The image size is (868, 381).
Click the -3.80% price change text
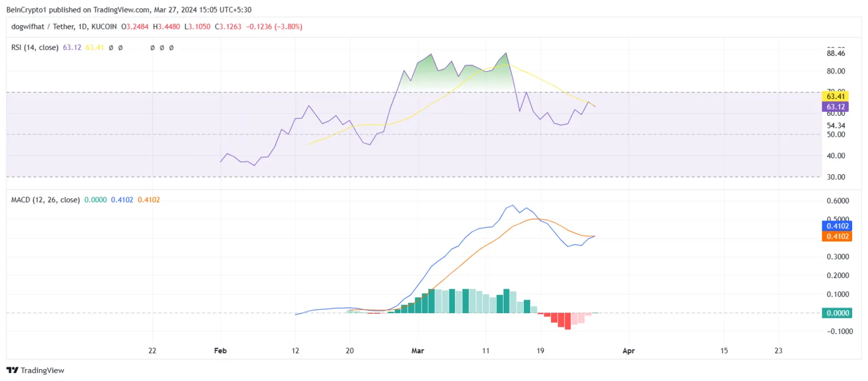pyautogui.click(x=287, y=27)
